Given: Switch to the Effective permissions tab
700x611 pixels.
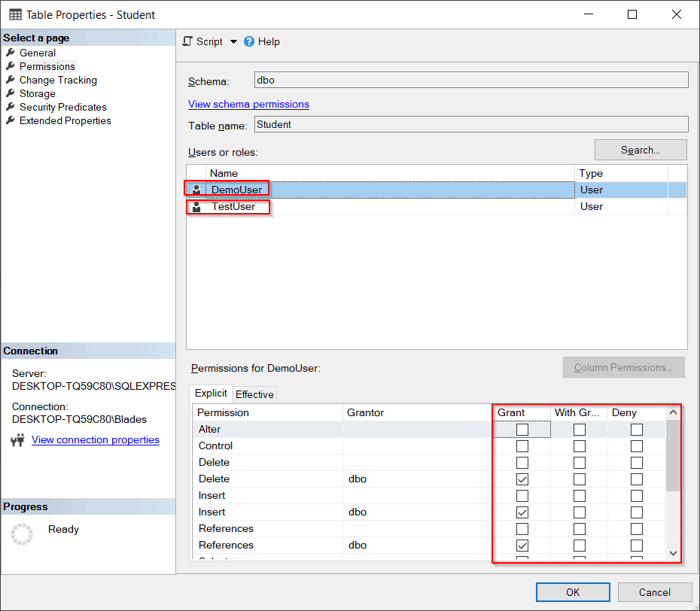Looking at the screenshot, I should click(x=254, y=394).
